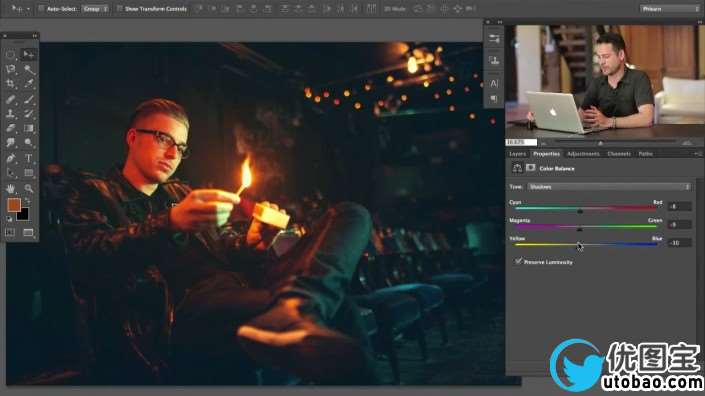Viewport: 705px width, 396px height.
Task: Click the Yellow-Blue value input field
Action: click(679, 243)
